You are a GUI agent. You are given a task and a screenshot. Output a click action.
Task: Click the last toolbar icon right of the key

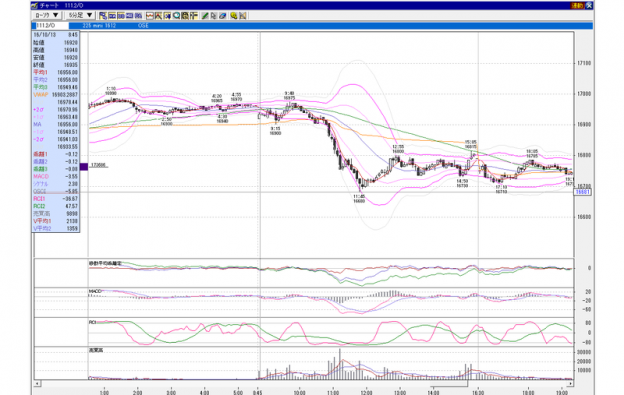pos(242,16)
